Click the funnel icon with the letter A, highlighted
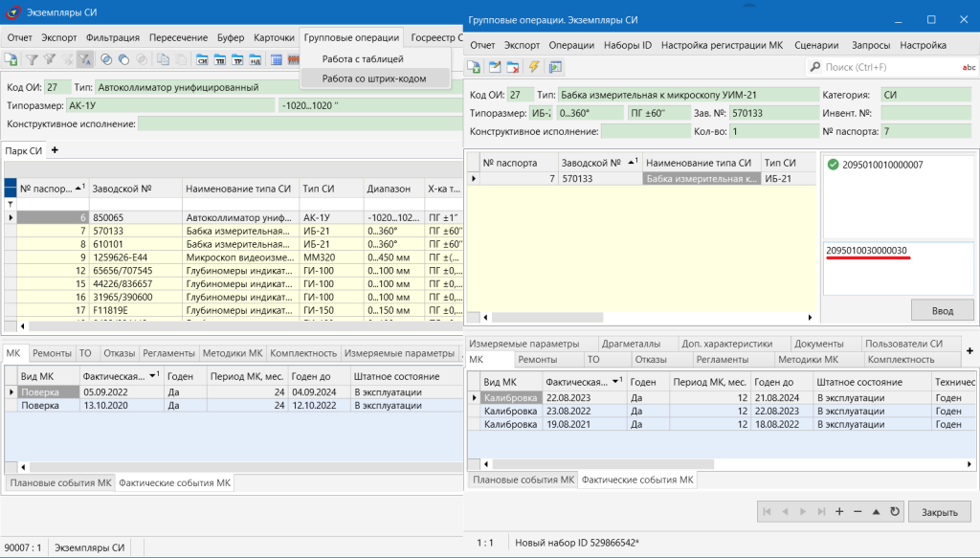The image size is (980, 558). coord(85,59)
